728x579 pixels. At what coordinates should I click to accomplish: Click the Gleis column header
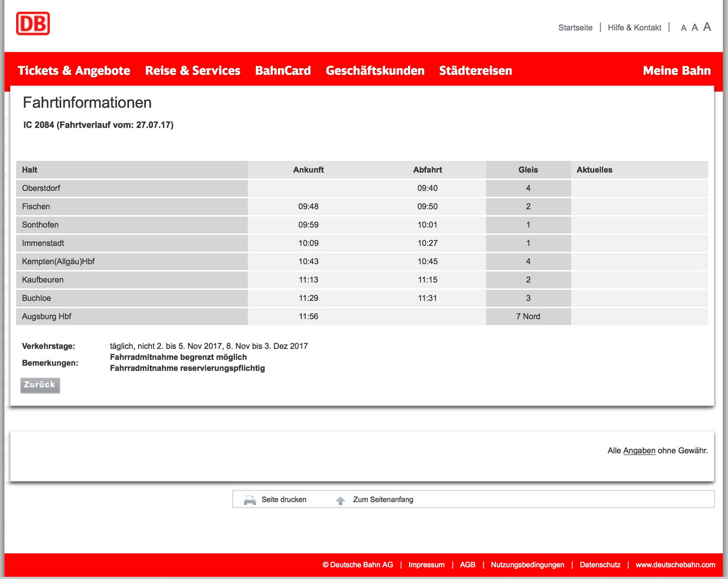tap(528, 170)
